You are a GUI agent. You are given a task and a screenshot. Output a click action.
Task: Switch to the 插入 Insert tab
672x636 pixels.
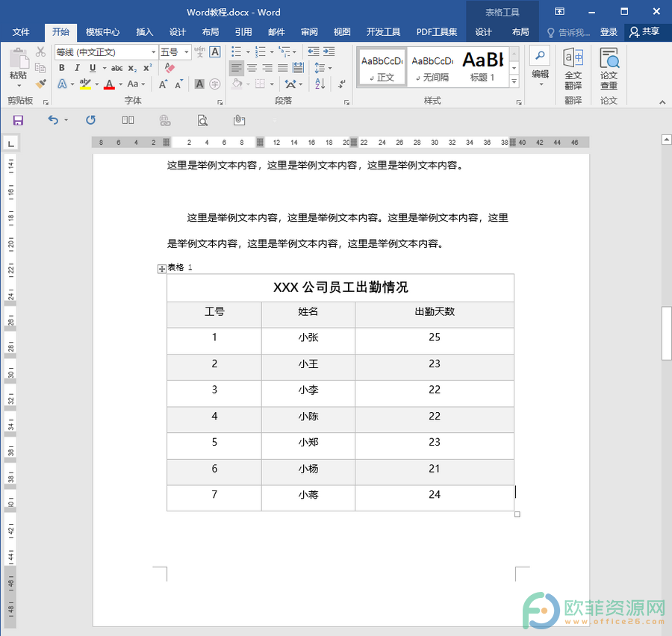[144, 31]
